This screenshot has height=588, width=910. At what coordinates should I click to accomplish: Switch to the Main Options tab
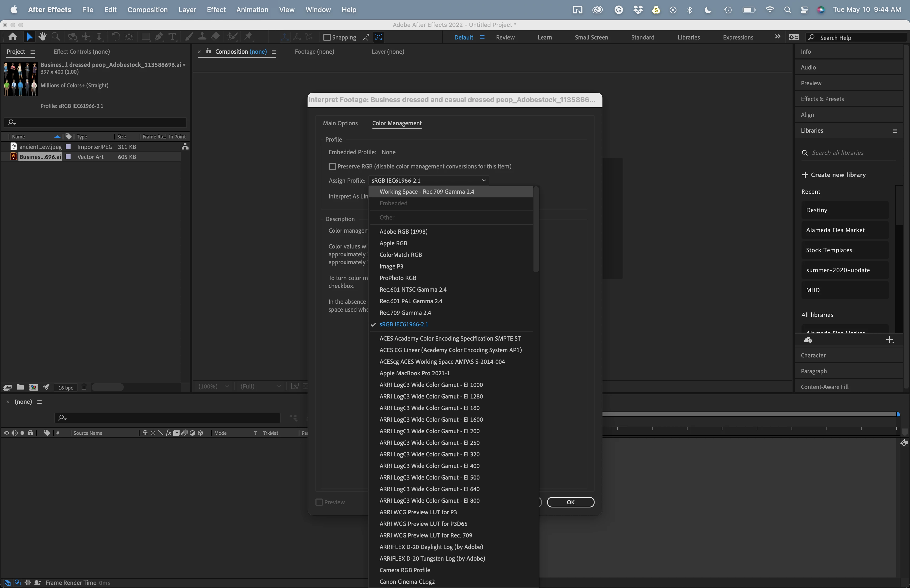pos(340,123)
